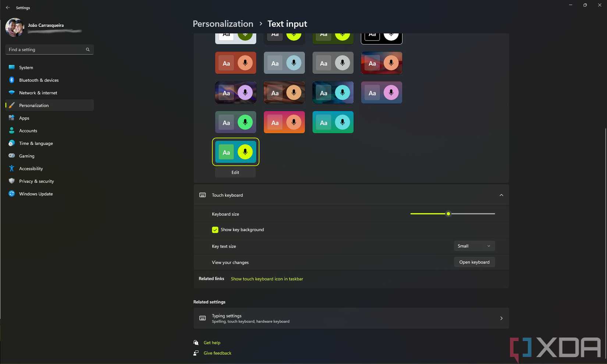
Task: Select the selected teal-green custom keyboard theme
Action: [x=235, y=152]
